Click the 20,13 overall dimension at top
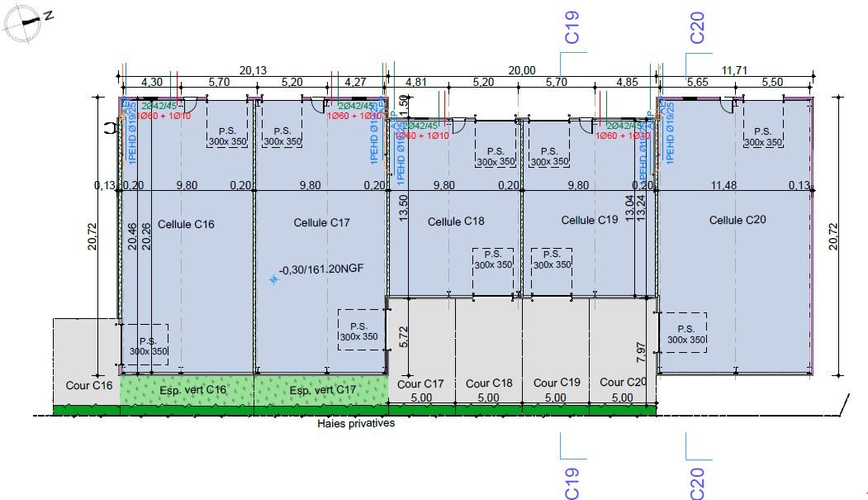This screenshot has height=500, width=868. click(x=252, y=71)
